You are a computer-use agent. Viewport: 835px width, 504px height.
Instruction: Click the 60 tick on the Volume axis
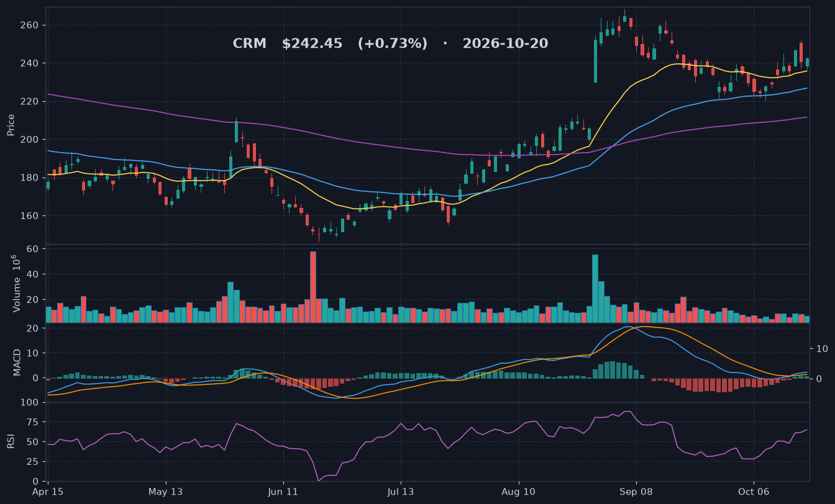click(34, 249)
